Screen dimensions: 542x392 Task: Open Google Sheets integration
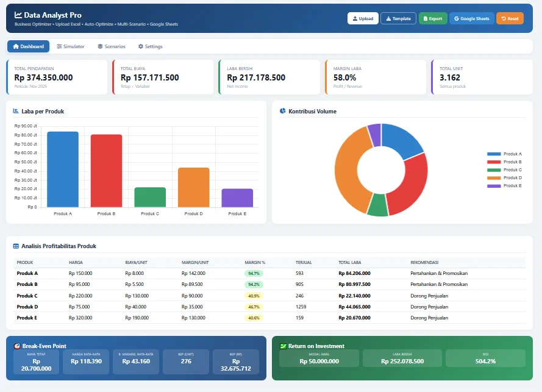click(x=471, y=19)
